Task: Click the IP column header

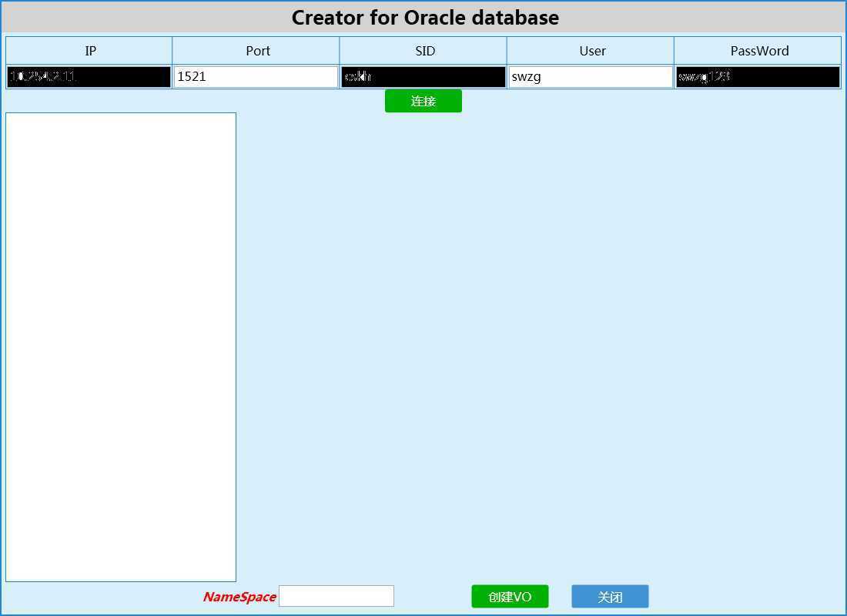Action: tap(89, 51)
